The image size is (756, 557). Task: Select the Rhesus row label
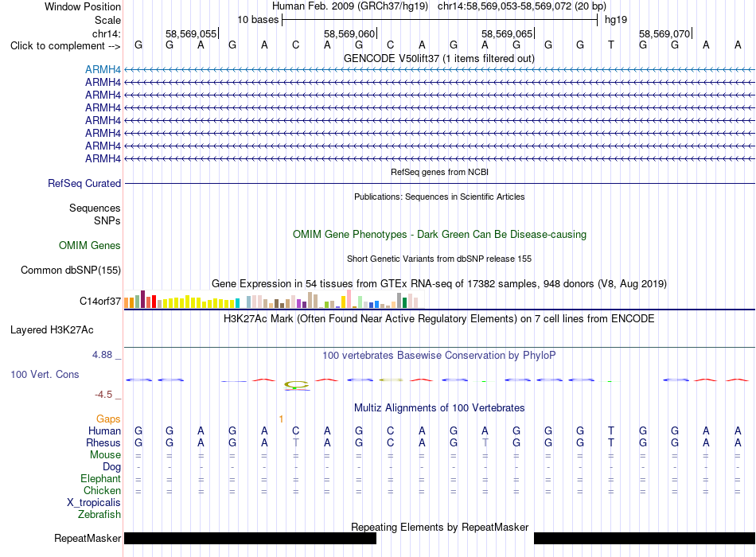(103, 442)
